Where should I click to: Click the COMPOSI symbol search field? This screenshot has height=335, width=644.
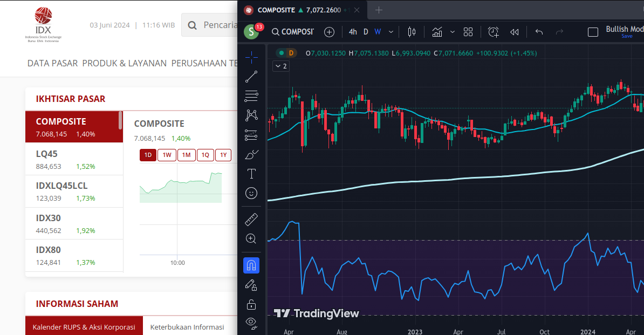[293, 32]
